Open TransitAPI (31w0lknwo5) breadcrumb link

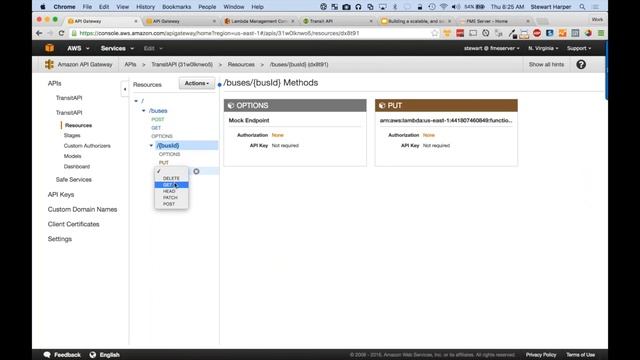click(x=182, y=64)
